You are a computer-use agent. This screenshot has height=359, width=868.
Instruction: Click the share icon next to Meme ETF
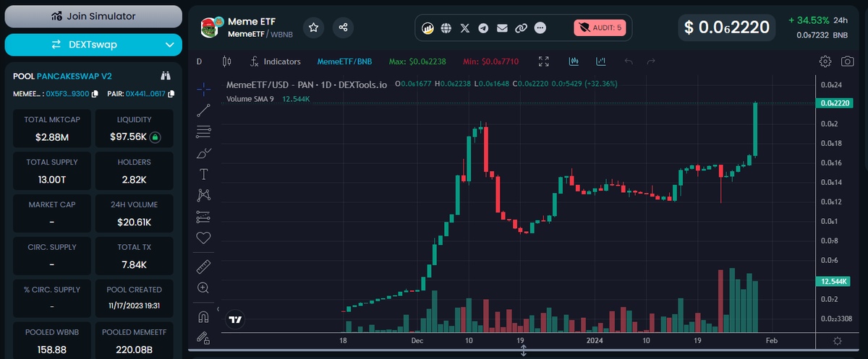tap(343, 27)
